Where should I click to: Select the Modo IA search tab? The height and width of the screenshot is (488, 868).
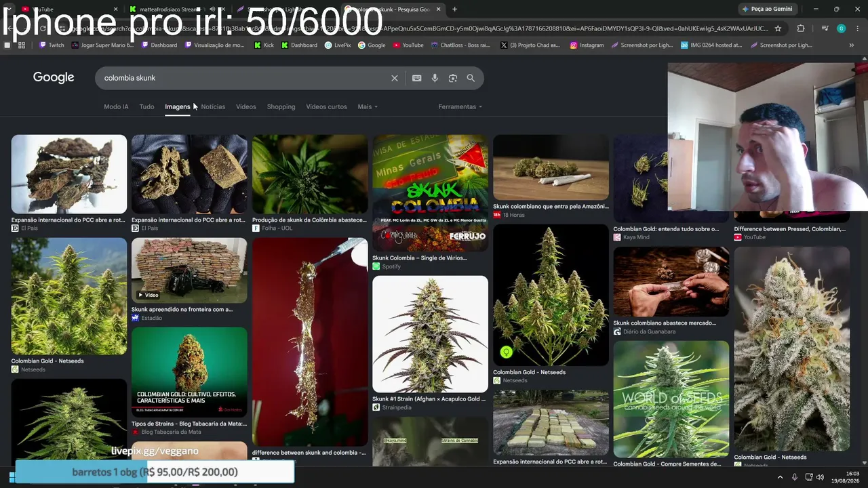(116, 106)
